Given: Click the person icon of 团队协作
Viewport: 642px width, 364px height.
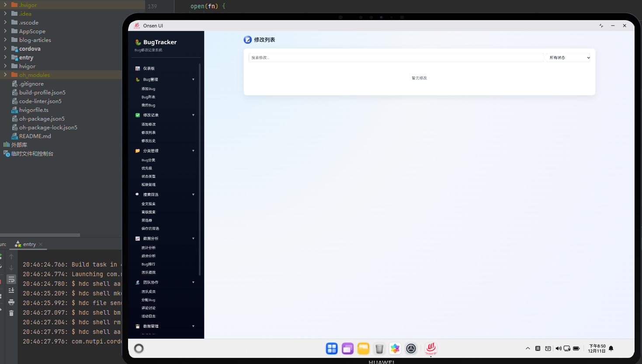Looking at the screenshot, I should (138, 282).
